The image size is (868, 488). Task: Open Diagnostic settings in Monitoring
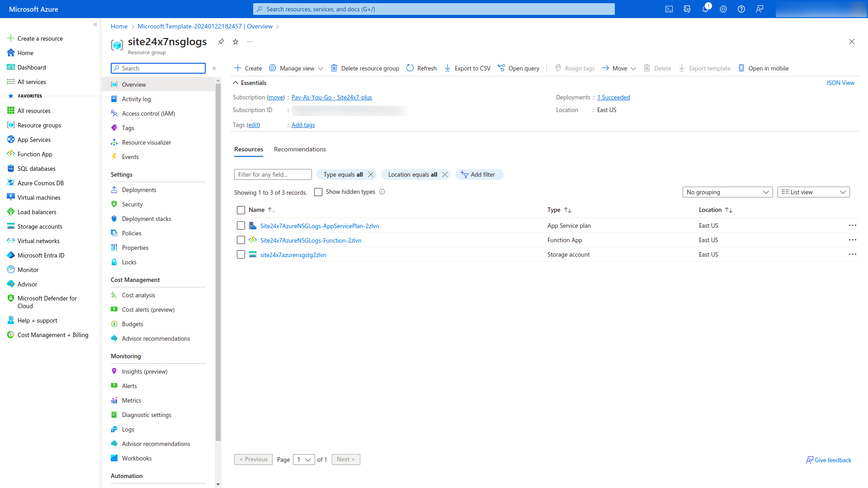click(146, 415)
